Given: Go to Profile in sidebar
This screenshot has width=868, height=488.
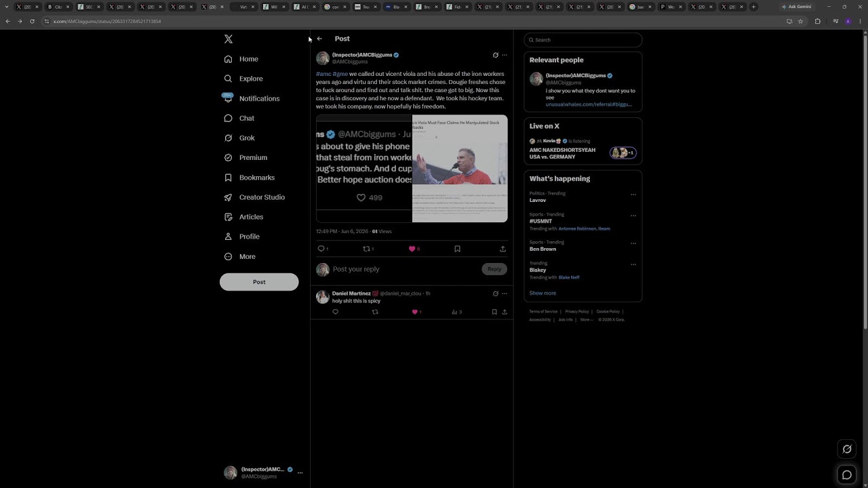Looking at the screenshot, I should coord(241,237).
